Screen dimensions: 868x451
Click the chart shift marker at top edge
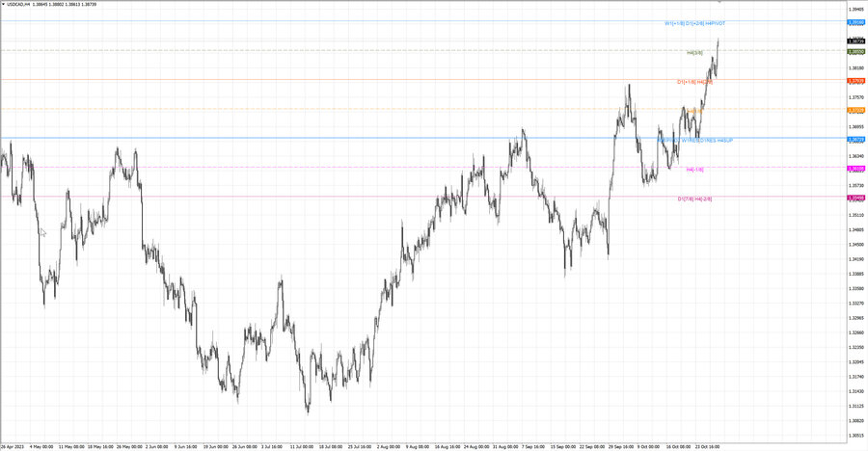[x=719, y=2]
